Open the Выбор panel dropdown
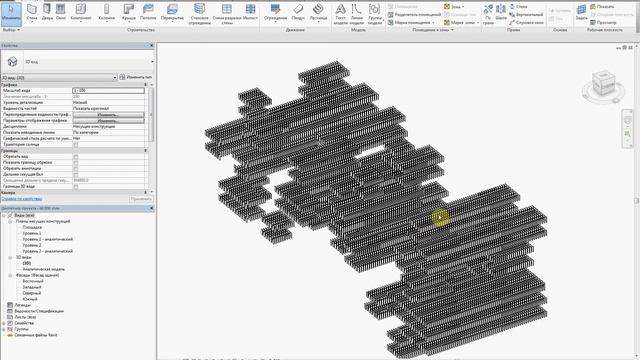Image resolution: width=640 pixels, height=360 pixels. click(11, 30)
